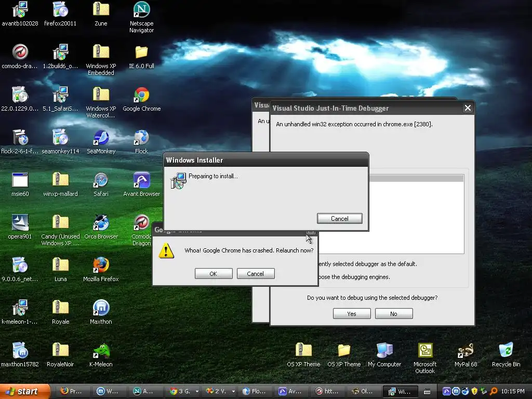Image resolution: width=532 pixels, height=399 pixels.
Task: Cancel the Windows Installer preparation
Action: 340,219
